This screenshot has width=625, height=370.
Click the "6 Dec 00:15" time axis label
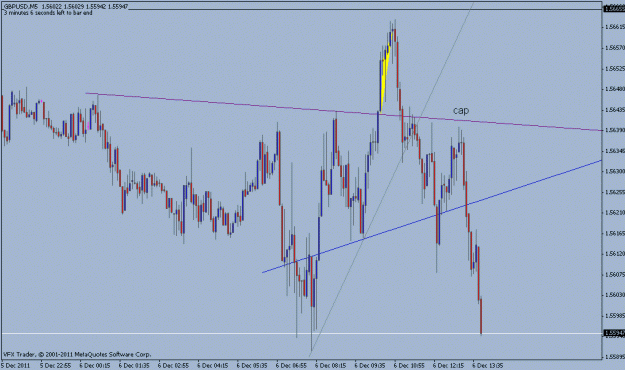[x=94, y=365]
